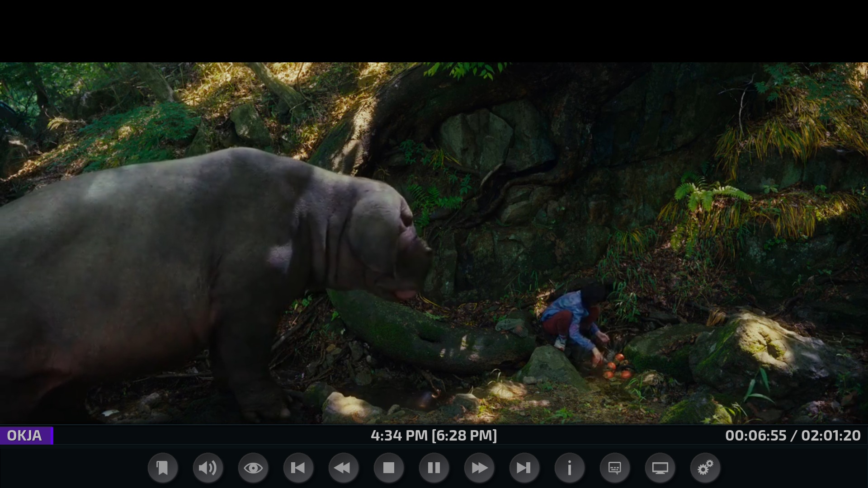Click the 6:28 PM finish time
Viewport: 868px width, 488px height.
pyautogui.click(x=464, y=436)
